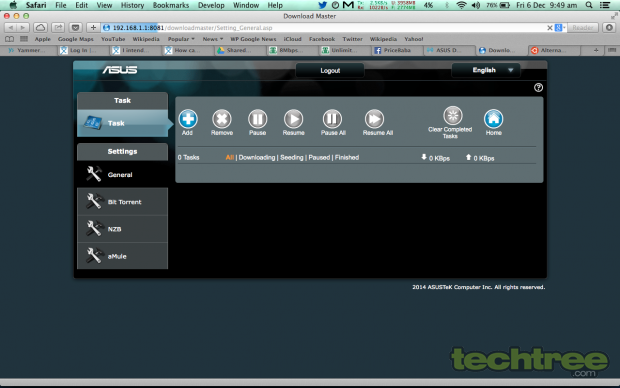Open the Develop menu

point(211,5)
